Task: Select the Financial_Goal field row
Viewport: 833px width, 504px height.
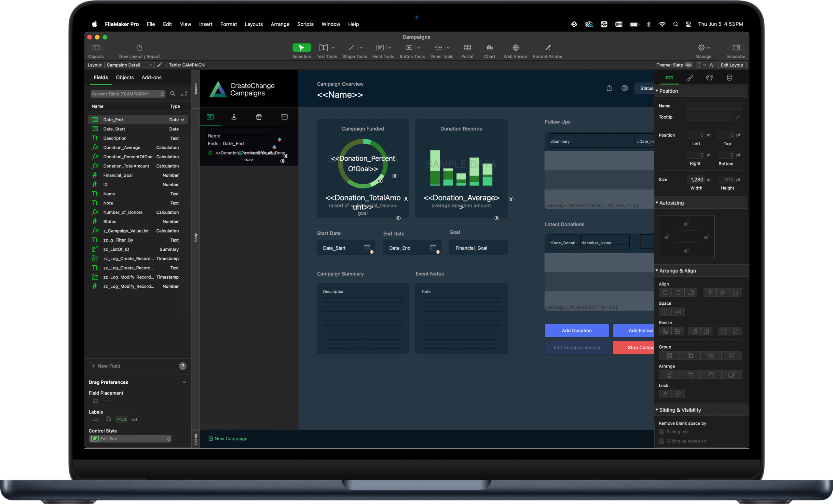Action: pos(138,175)
